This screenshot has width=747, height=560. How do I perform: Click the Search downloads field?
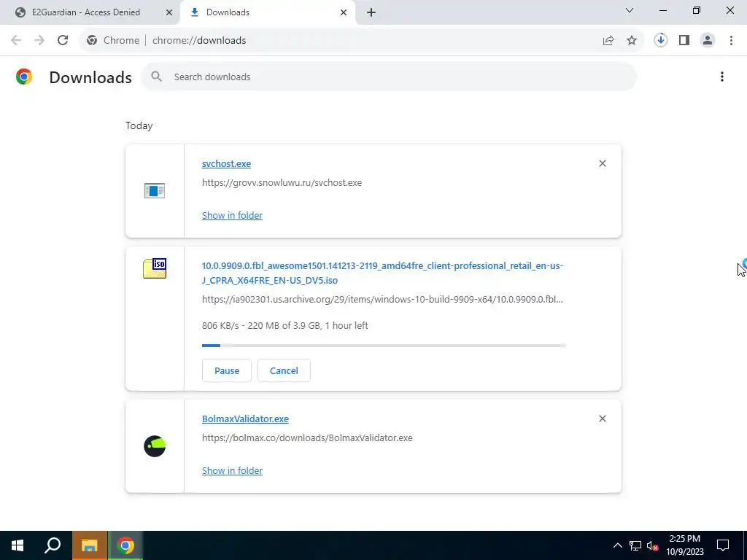[389, 77]
